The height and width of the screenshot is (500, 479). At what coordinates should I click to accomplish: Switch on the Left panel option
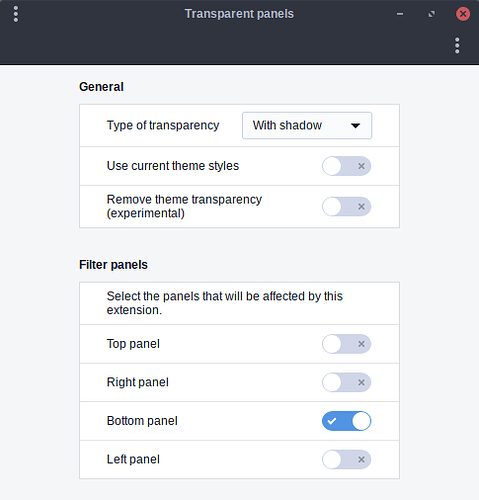tap(346, 460)
